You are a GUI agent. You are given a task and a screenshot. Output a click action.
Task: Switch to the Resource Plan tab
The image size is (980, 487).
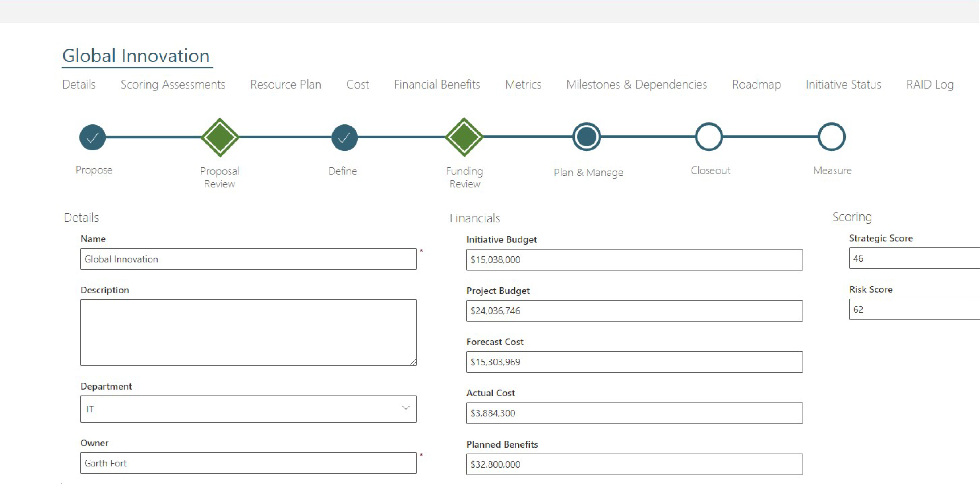[285, 85]
